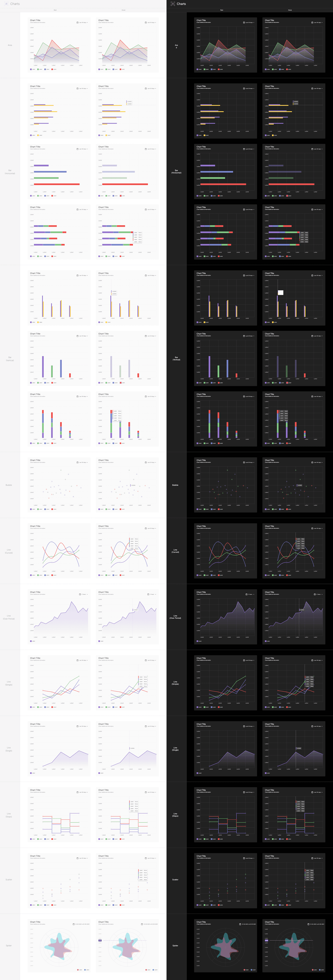The width and height of the screenshot is (333, 980).
Task: Click 'Chart Title' on dark Line (Single) rest chart
Action: (201, 724)
